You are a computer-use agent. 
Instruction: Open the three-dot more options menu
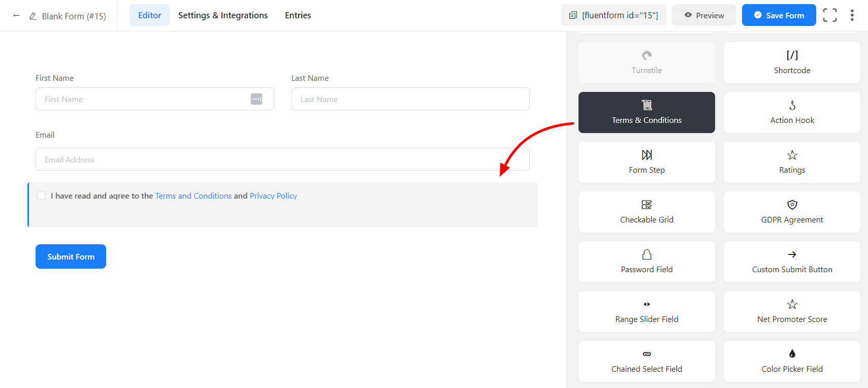(852, 15)
